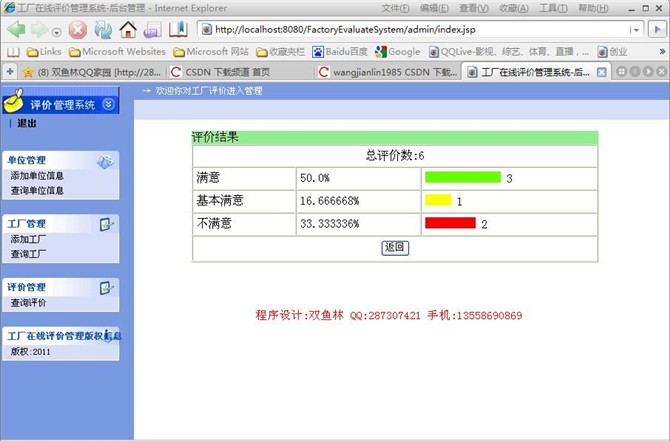670x441 pixels.
Task: Click the Home page icon
Action: [x=129, y=30]
